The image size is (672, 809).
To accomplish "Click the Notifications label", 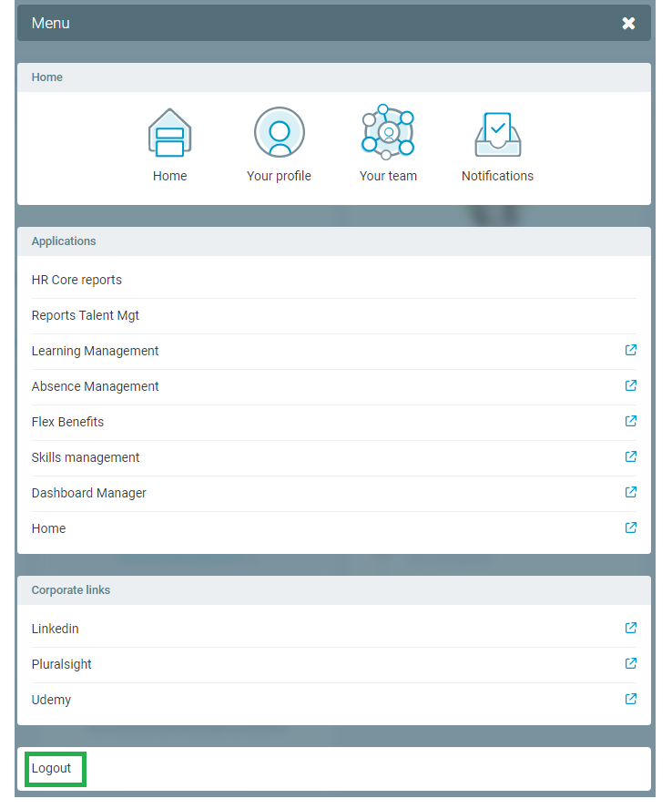I will [498, 176].
